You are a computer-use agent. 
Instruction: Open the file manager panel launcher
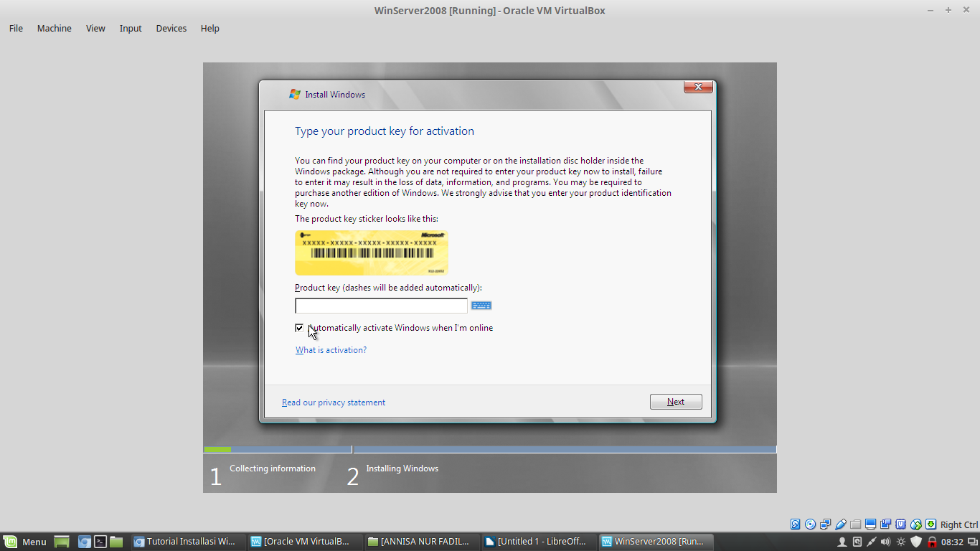[116, 542]
